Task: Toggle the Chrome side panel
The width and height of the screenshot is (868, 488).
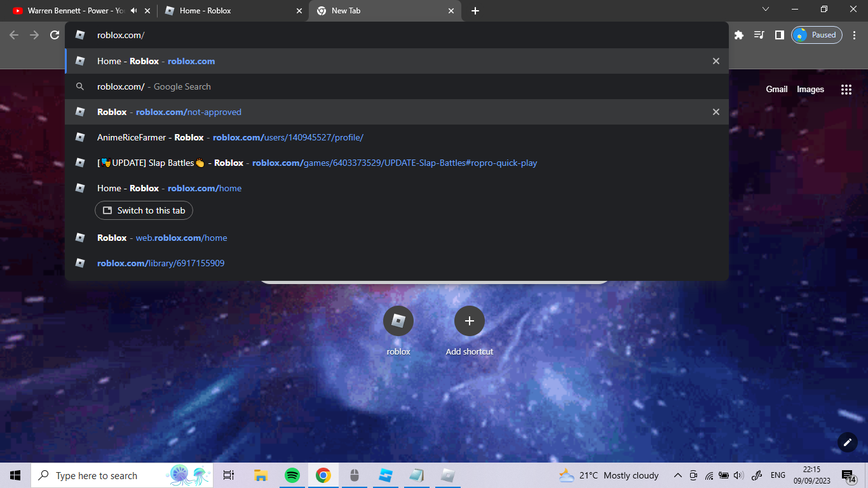Action: click(x=779, y=35)
